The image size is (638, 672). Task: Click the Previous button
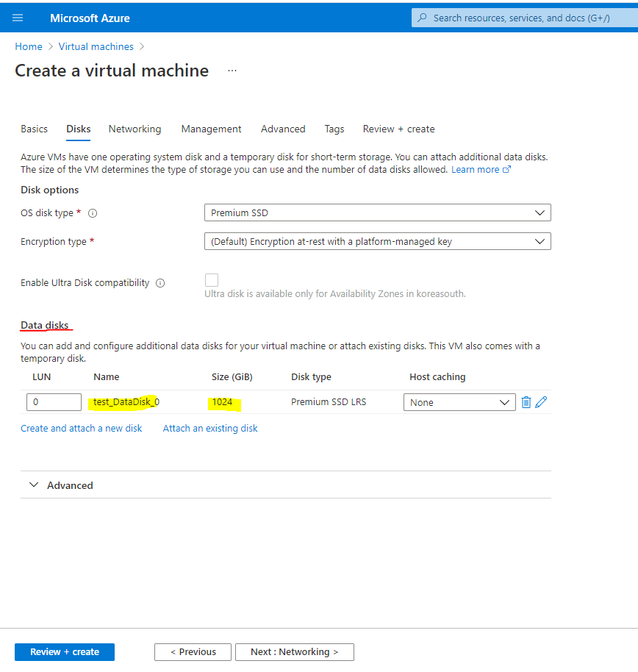(x=193, y=652)
